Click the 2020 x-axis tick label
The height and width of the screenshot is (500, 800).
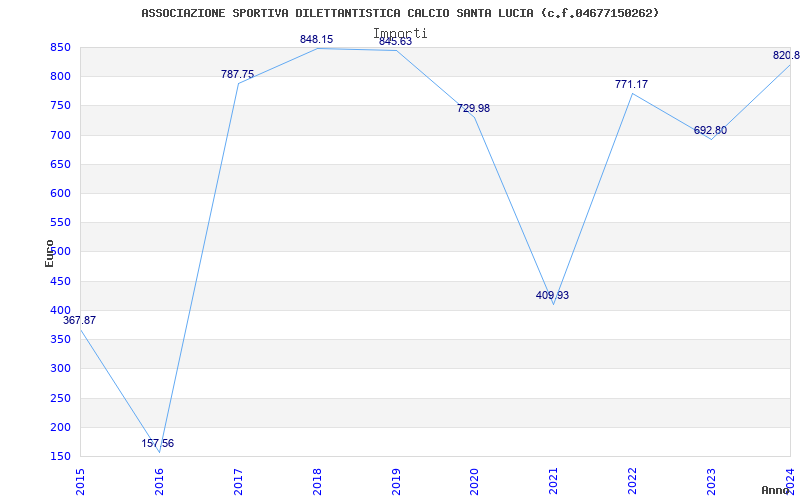click(474, 482)
